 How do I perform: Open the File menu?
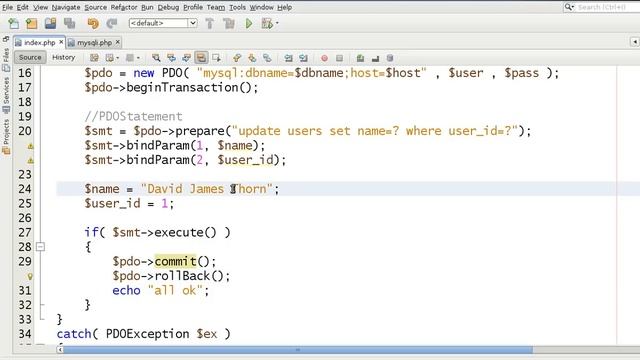(7, 7)
